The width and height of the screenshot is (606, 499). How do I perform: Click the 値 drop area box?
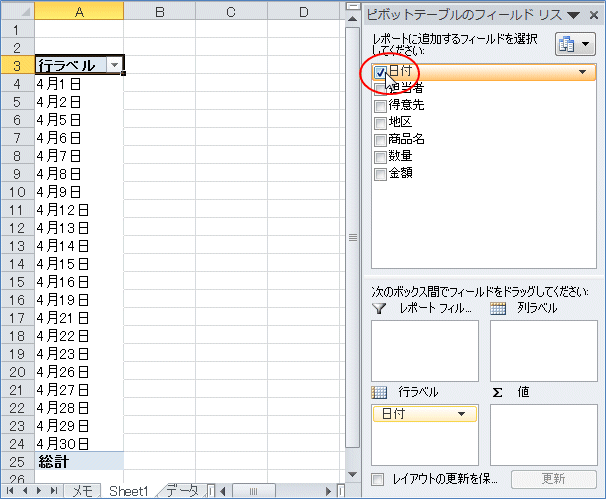(x=544, y=435)
